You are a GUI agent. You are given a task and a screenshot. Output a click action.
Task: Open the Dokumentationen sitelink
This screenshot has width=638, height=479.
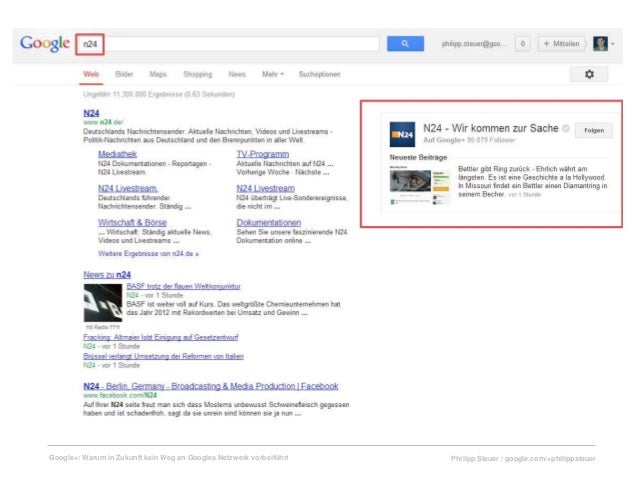tap(269, 223)
